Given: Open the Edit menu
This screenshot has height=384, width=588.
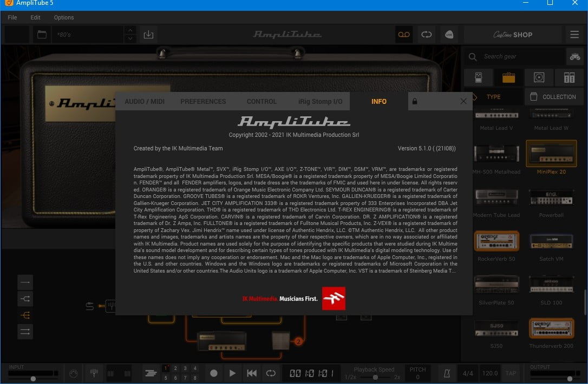Looking at the screenshot, I should click(x=35, y=17).
